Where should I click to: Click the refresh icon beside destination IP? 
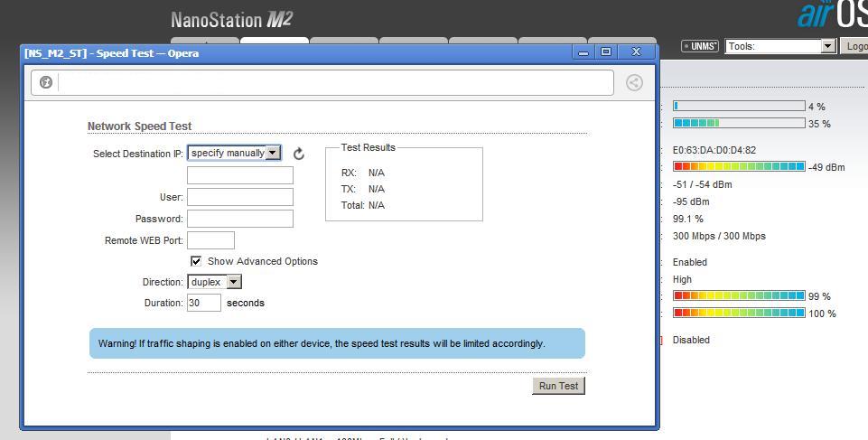click(x=299, y=154)
